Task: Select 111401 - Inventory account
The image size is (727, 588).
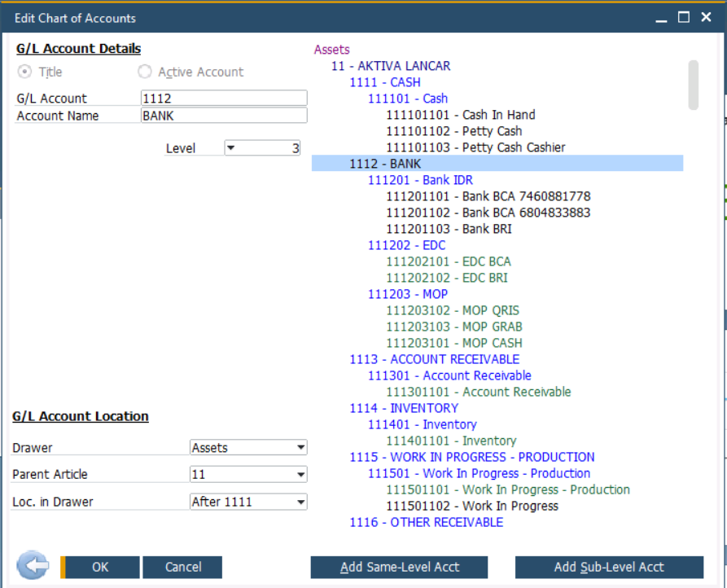Action: pyautogui.click(x=422, y=424)
